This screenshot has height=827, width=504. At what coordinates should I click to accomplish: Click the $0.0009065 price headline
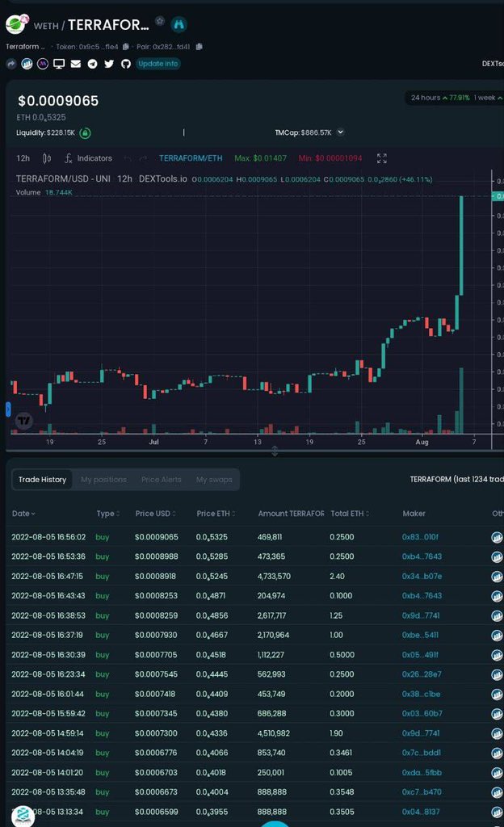pyautogui.click(x=58, y=101)
